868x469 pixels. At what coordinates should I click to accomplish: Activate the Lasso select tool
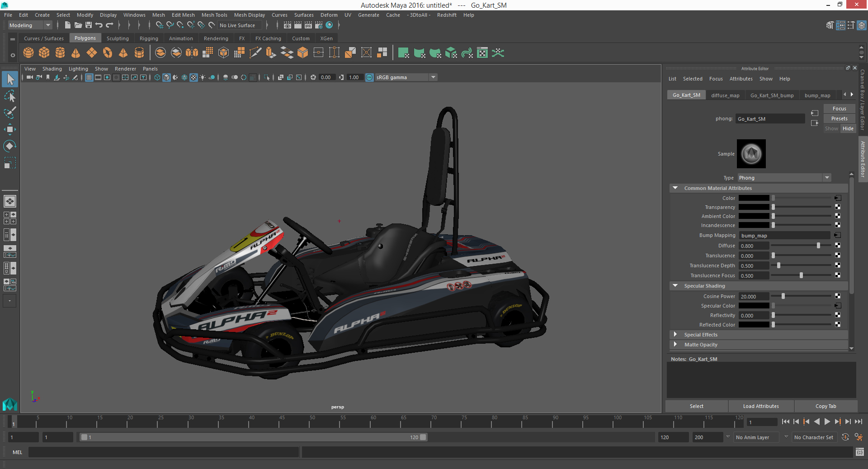pos(10,96)
